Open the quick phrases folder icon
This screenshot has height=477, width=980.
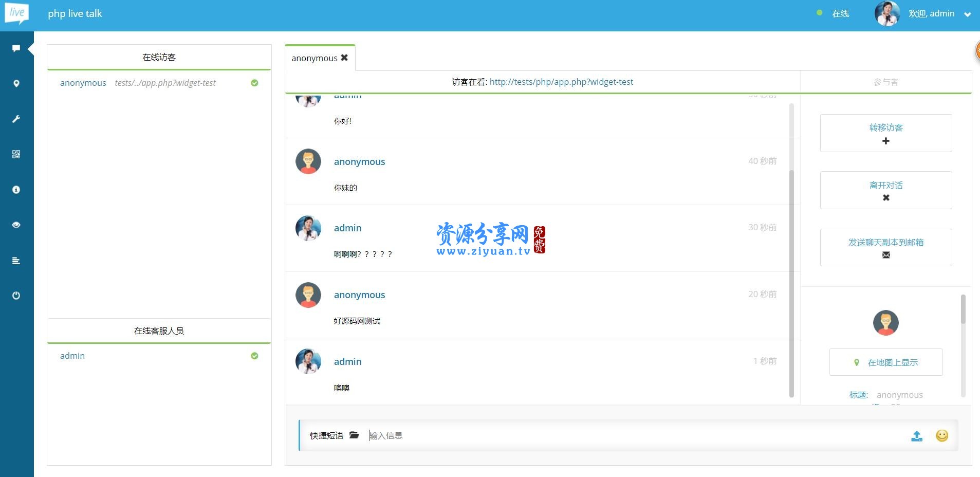(354, 435)
